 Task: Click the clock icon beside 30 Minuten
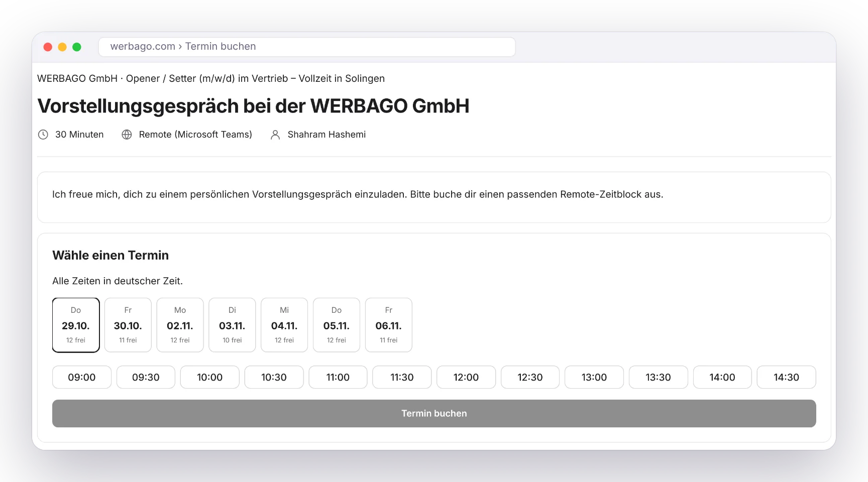[43, 135]
